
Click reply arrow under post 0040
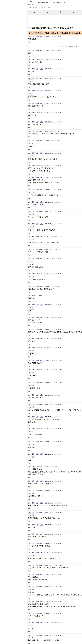click(29, 487)
